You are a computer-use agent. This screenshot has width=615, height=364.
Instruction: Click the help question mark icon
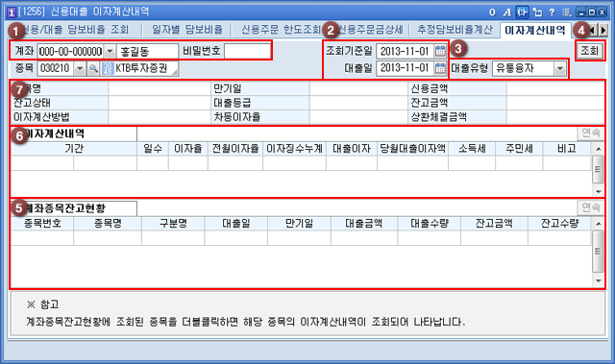click(x=552, y=12)
